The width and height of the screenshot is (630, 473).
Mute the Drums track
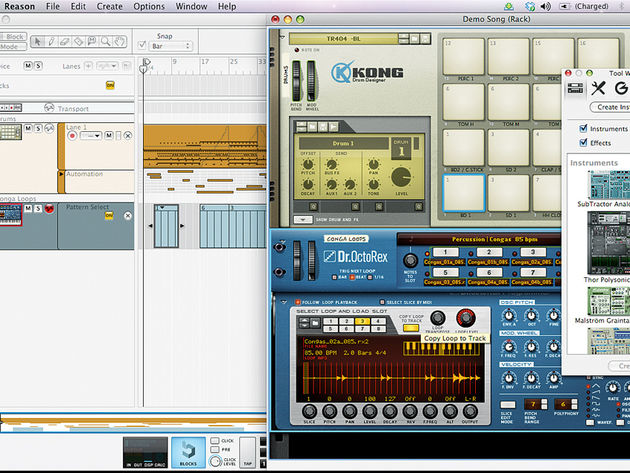point(28,128)
